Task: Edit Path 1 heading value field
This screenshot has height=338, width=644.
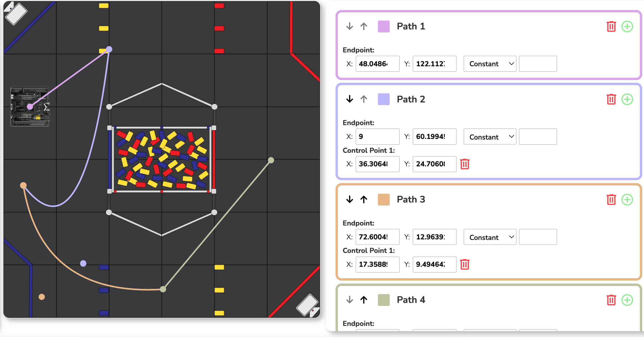Action: (x=538, y=64)
